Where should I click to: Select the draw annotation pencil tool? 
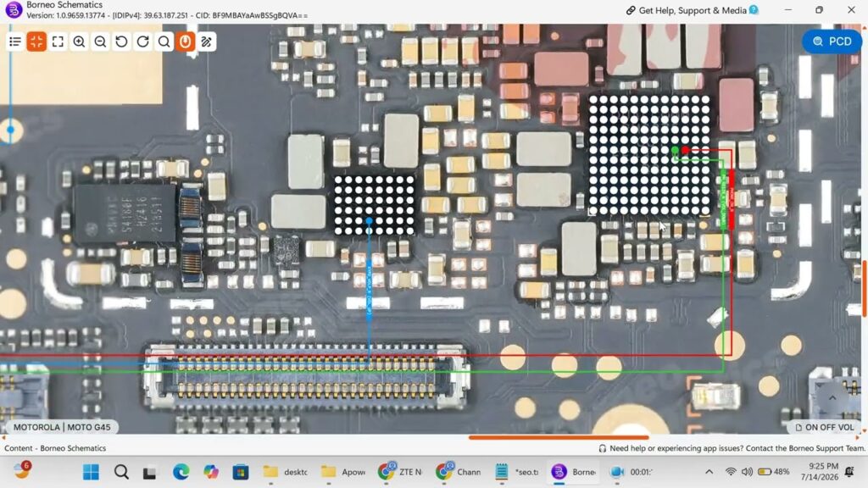207,42
